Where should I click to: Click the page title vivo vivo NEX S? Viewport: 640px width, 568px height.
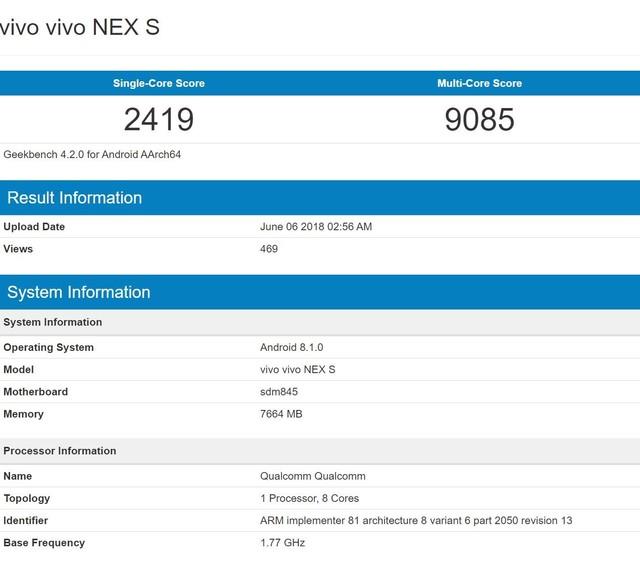[x=80, y=27]
